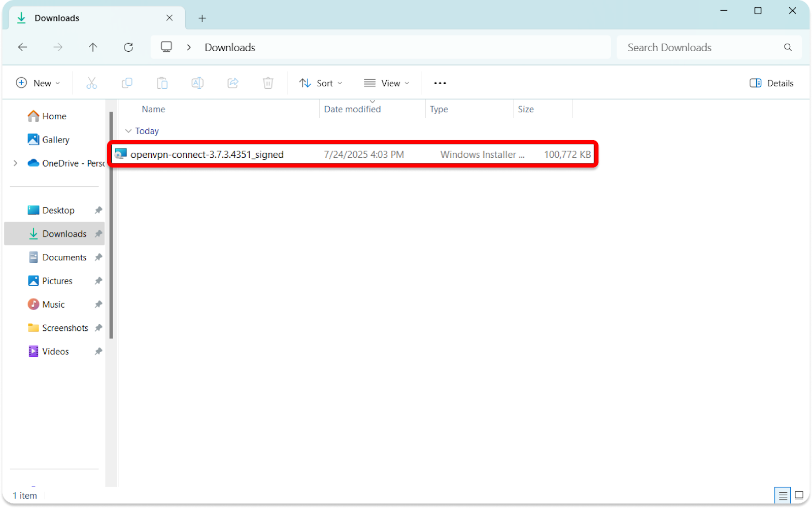Switch to large thumbnails view in status bar
Viewport: 812px width, 508px height.
[799, 495]
